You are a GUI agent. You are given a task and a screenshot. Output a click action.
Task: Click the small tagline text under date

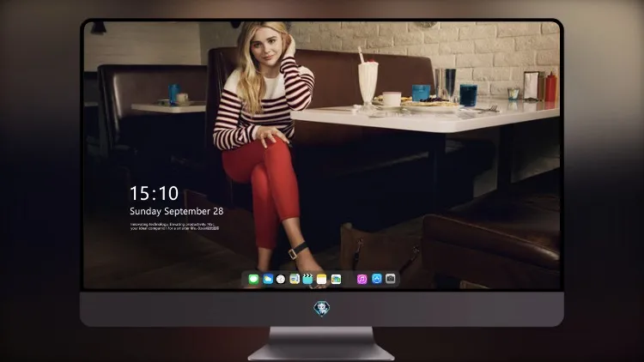pyautogui.click(x=174, y=226)
